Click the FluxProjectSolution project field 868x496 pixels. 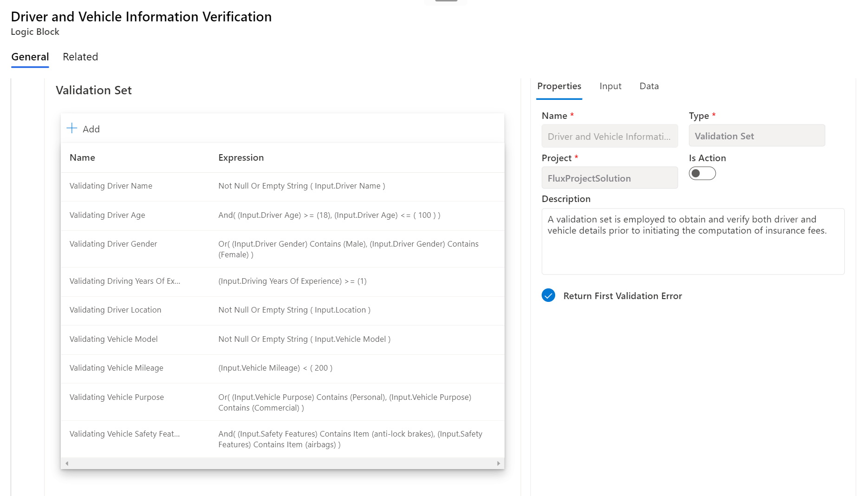[x=609, y=178]
